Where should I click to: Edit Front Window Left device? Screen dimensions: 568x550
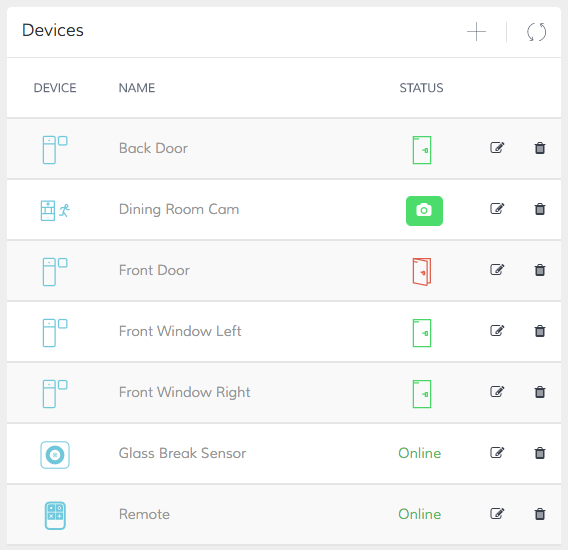pyautogui.click(x=497, y=330)
